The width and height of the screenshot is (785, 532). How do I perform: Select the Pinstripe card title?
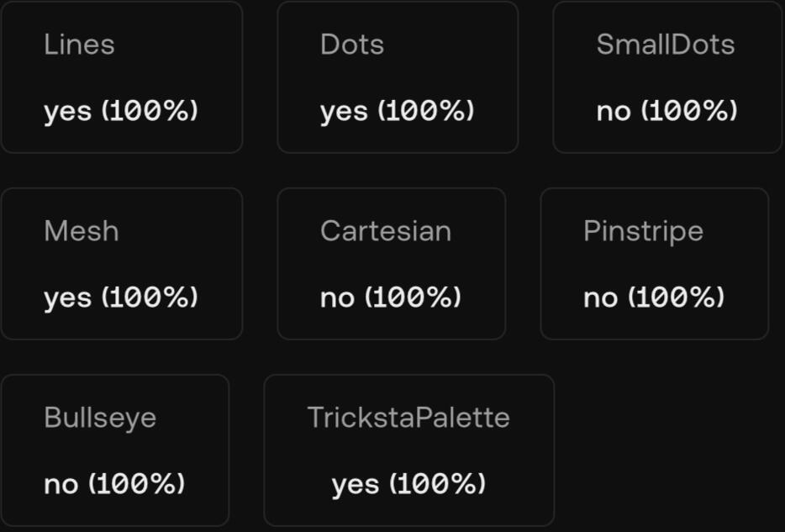643,231
